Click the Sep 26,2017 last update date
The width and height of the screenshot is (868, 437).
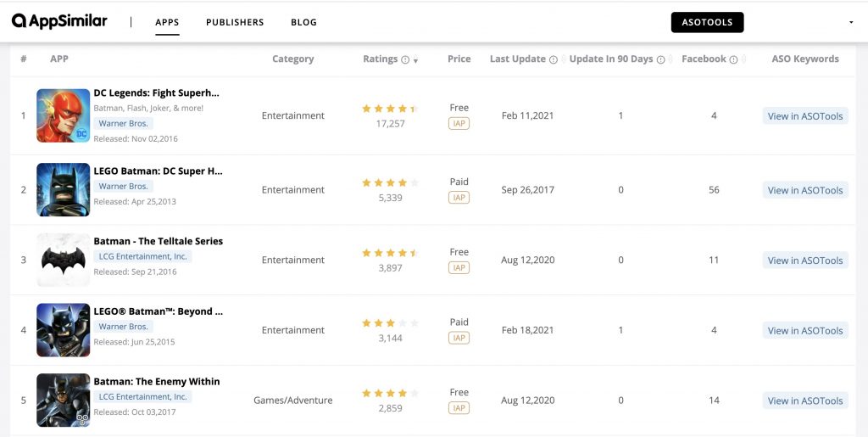click(x=527, y=189)
